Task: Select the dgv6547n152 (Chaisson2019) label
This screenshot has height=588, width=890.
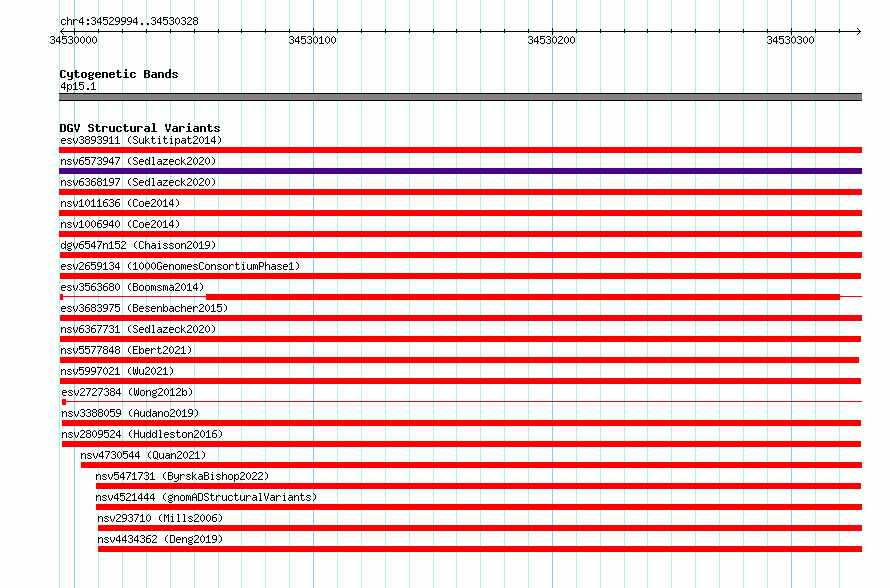Action: click(x=138, y=245)
